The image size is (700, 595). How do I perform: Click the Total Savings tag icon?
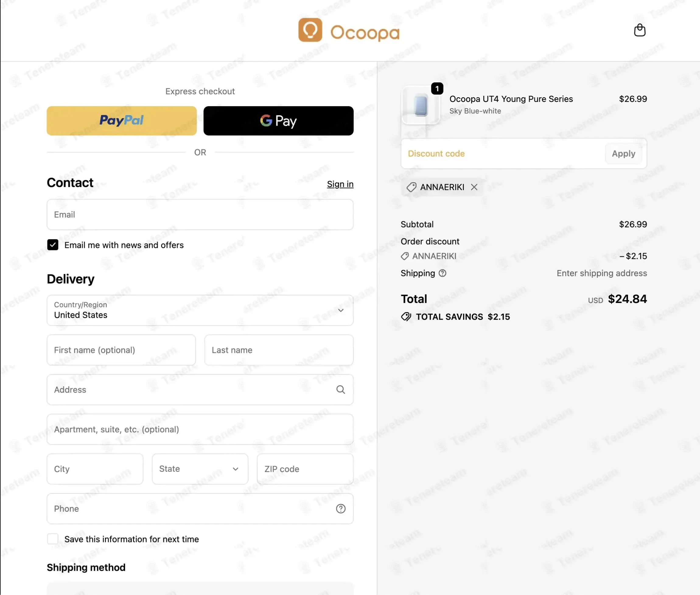[x=406, y=316]
